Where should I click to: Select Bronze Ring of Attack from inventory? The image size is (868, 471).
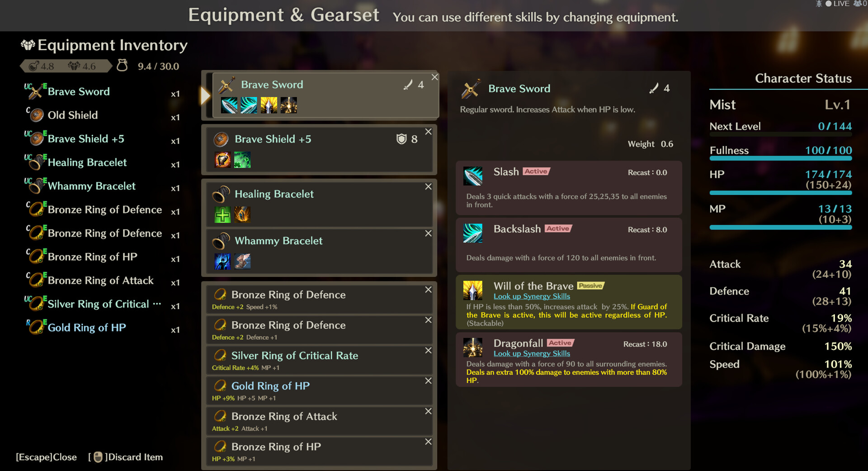100,281
